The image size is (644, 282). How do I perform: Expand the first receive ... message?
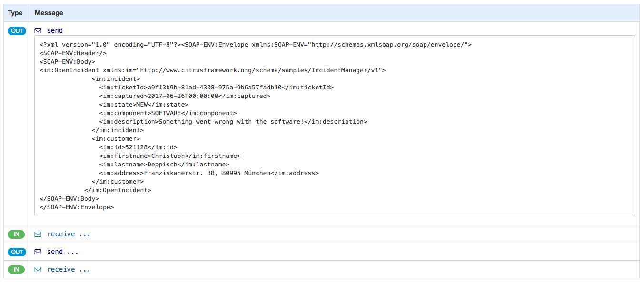click(69, 234)
